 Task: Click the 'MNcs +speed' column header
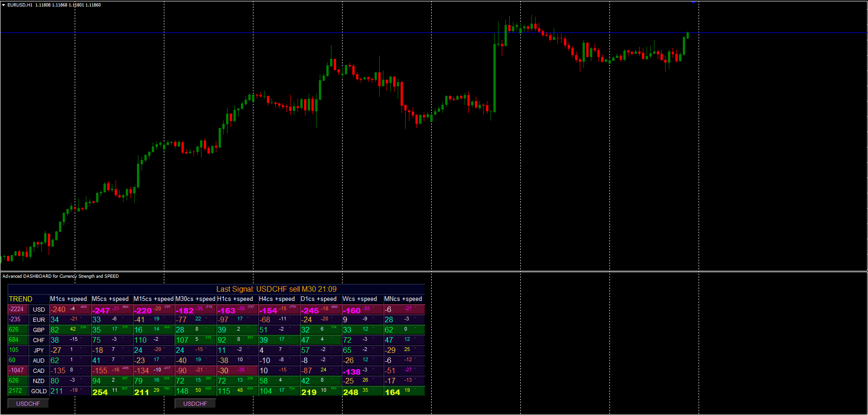tap(403, 299)
